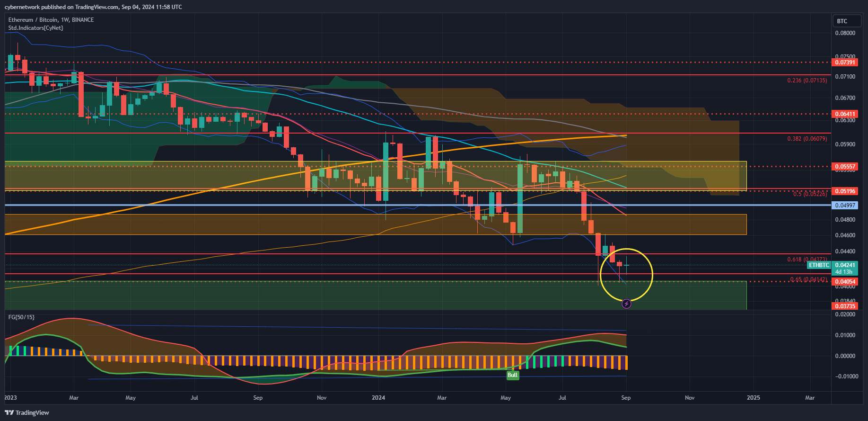Select the 0.5 (0.05226) Fibonacci label
The height and width of the screenshot is (421, 868).
coord(810,194)
